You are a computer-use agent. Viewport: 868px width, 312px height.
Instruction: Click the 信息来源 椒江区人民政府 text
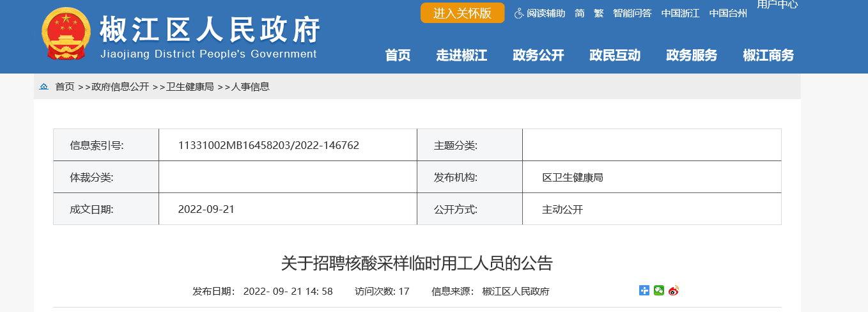pos(490,292)
